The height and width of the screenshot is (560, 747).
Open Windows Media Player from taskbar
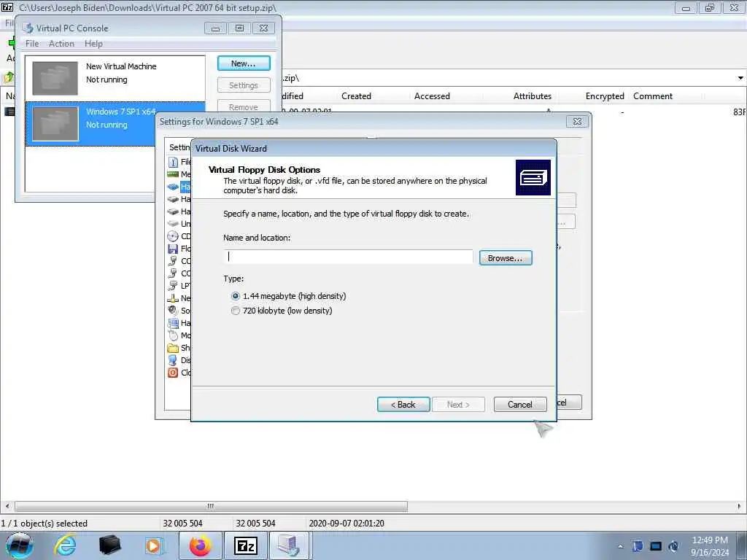click(155, 545)
